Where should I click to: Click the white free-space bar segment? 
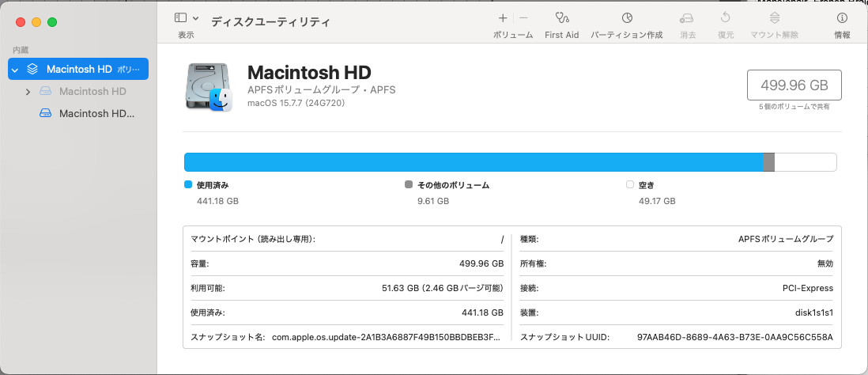[806, 162]
